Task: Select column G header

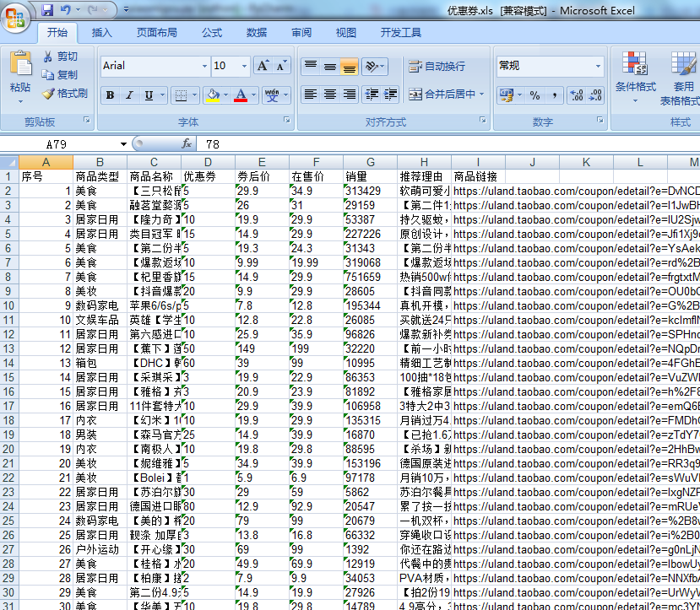Action: [370, 162]
